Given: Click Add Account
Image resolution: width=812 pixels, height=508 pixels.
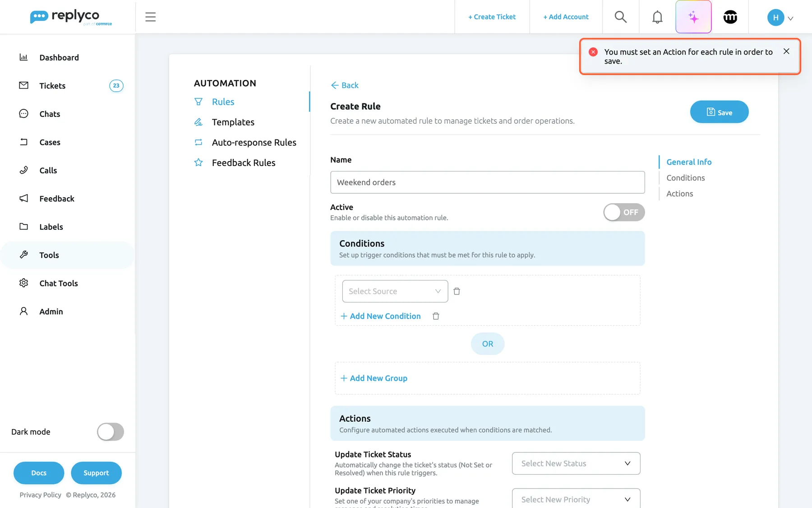Looking at the screenshot, I should click(566, 17).
